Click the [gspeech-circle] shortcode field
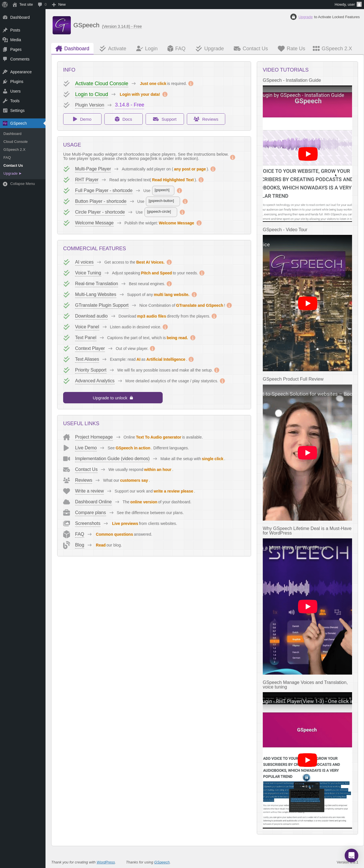This screenshot has height=868, width=364. click(161, 212)
